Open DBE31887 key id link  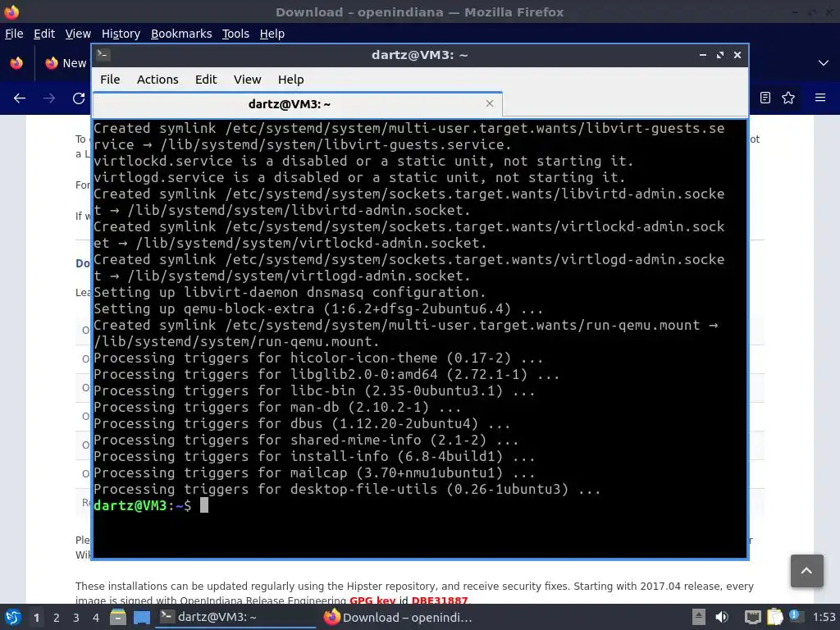[x=440, y=600]
